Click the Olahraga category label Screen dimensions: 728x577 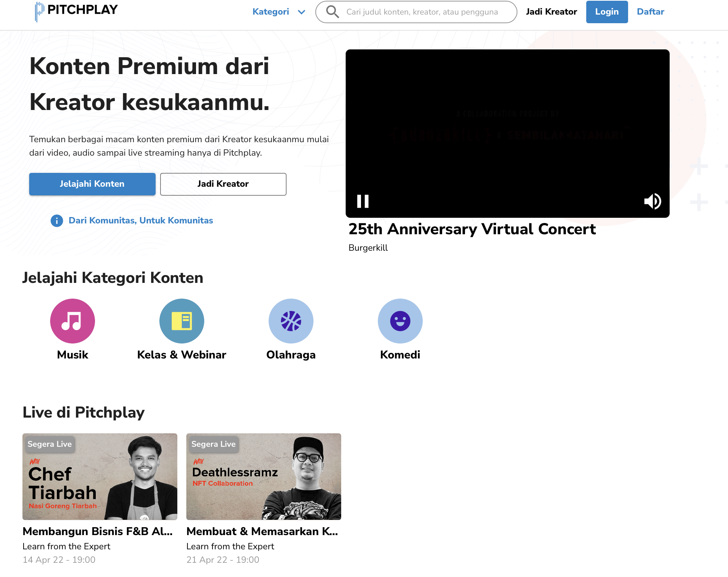coord(291,355)
